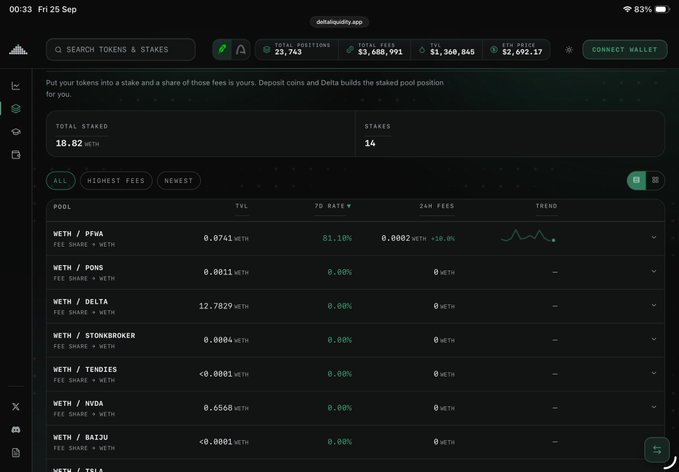Click the WETH / BAIJU pool name
Viewport: 679px width, 472px height.
[81, 437]
